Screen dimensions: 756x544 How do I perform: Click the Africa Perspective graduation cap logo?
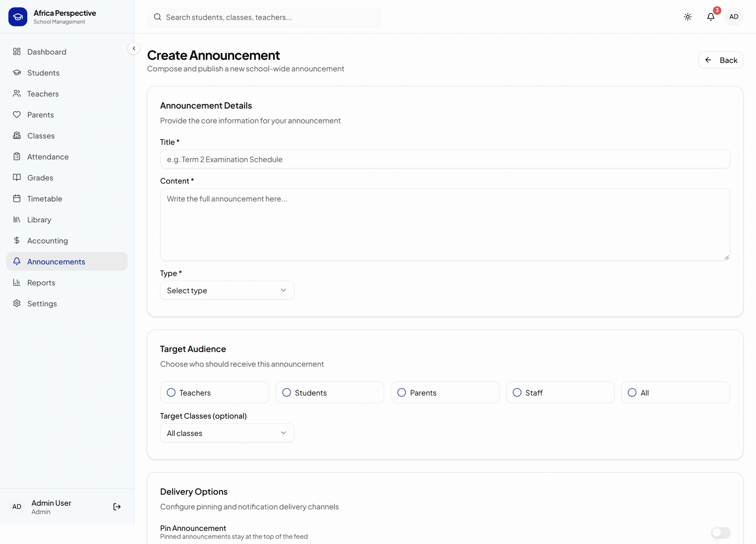click(18, 17)
